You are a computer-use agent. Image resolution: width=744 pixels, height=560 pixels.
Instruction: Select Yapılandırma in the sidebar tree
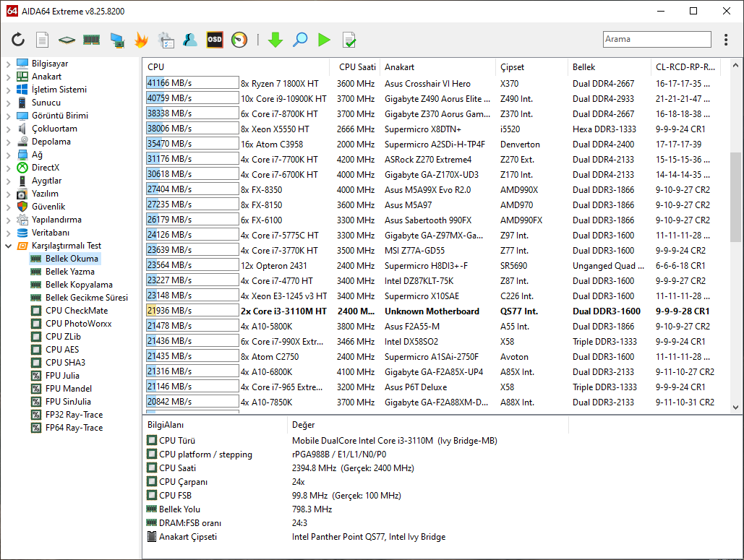click(x=56, y=220)
